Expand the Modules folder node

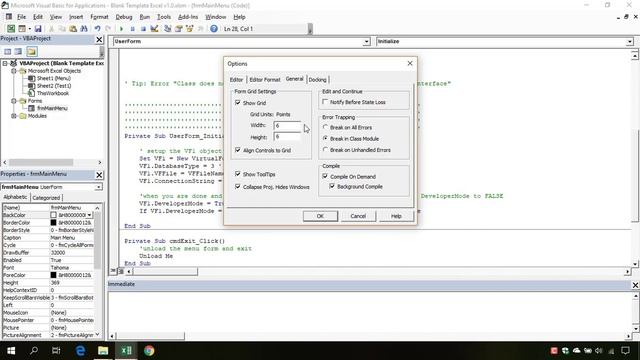(x=14, y=116)
